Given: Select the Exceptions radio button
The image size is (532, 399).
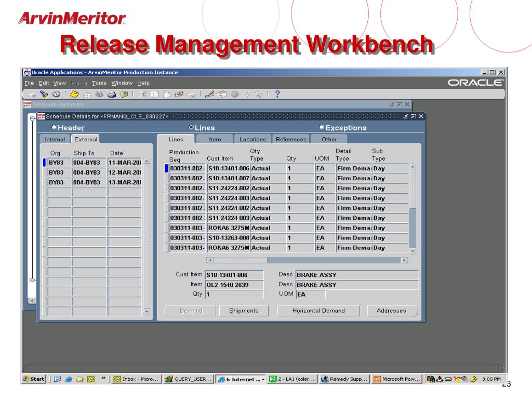Looking at the screenshot, I should point(321,127).
